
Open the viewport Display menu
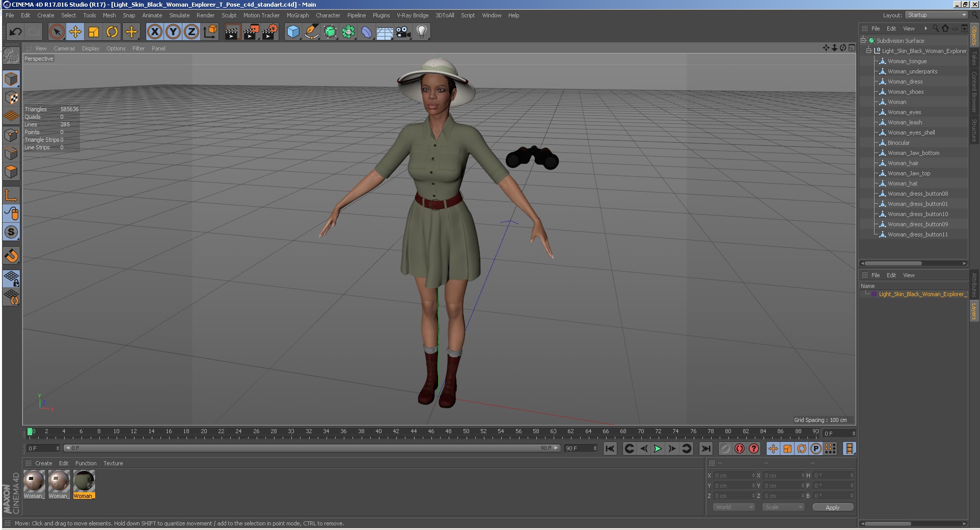tap(91, 48)
